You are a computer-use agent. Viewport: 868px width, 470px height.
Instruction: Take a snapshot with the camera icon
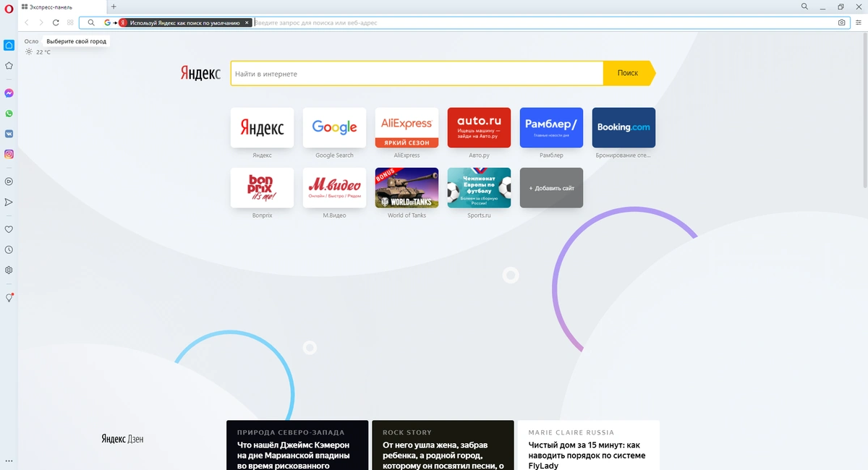(x=841, y=22)
